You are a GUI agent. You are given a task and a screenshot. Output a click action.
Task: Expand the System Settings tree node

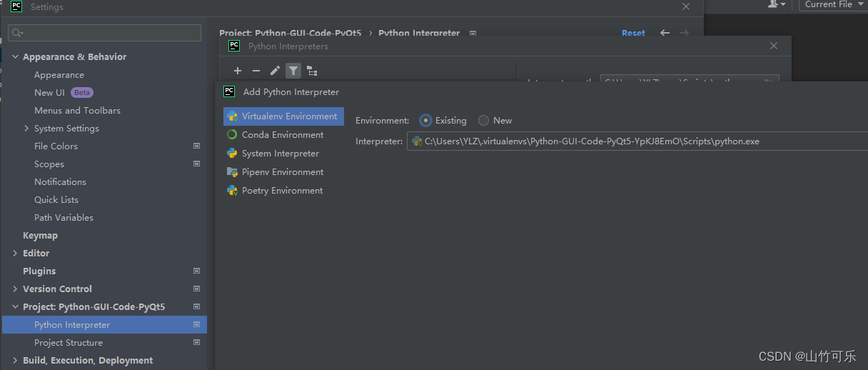click(x=26, y=128)
